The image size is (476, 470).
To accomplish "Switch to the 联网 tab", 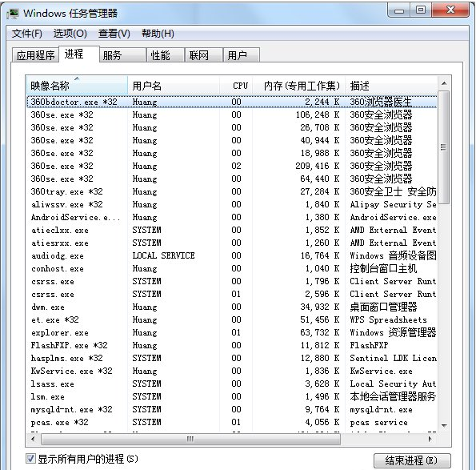I will [x=204, y=55].
